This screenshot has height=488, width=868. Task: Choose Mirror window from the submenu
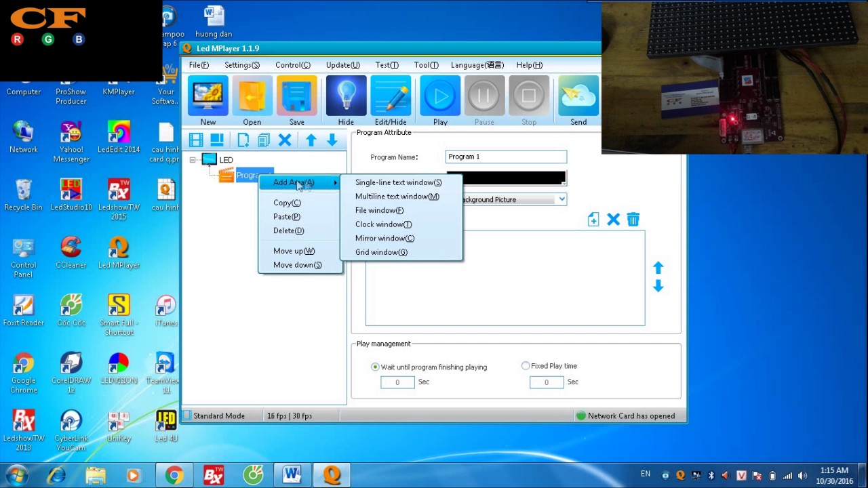384,239
